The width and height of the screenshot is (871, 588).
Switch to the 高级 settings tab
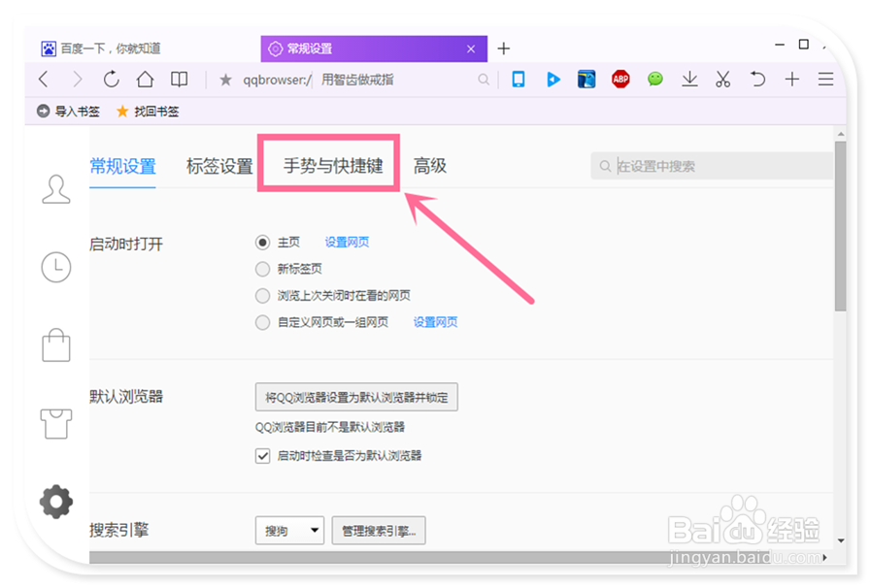pyautogui.click(x=429, y=165)
